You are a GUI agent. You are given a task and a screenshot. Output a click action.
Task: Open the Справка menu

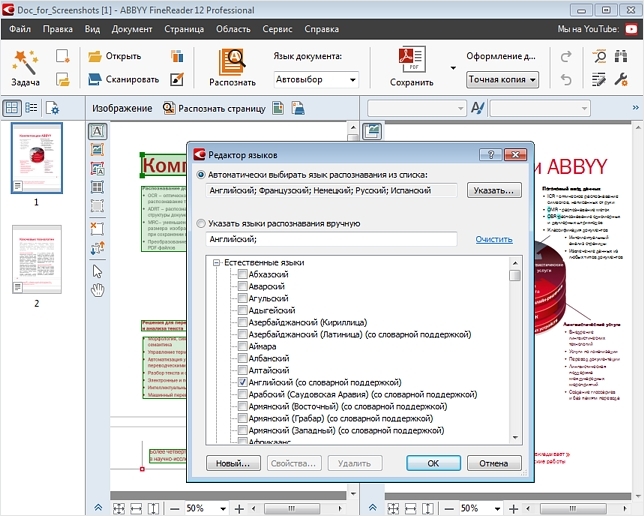[x=322, y=29]
